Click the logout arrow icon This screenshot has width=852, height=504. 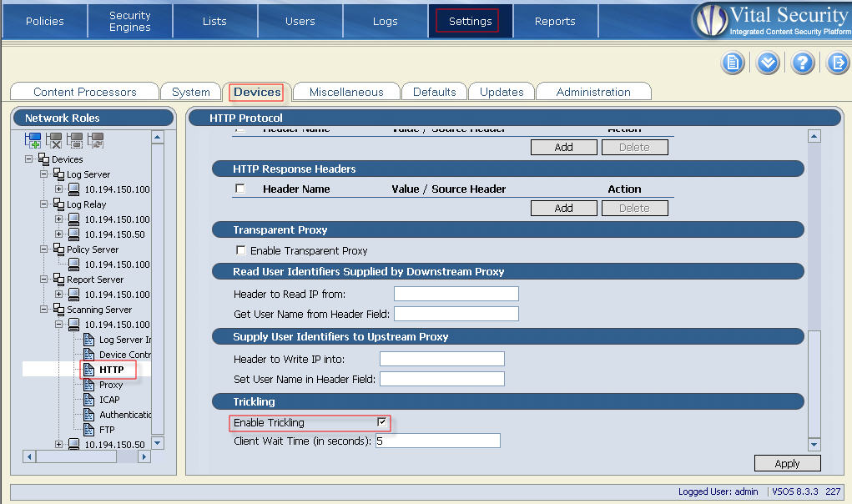tap(837, 63)
